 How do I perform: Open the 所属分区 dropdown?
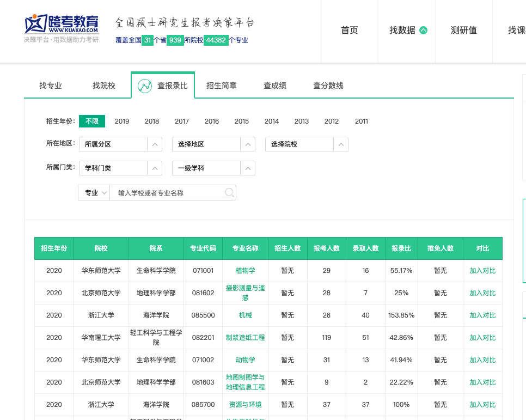tap(120, 144)
